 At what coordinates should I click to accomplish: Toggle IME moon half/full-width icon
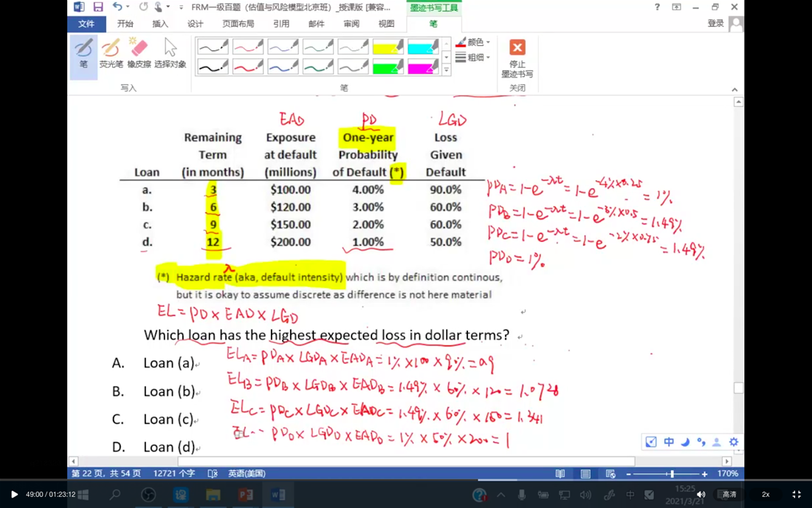pyautogui.click(x=685, y=442)
